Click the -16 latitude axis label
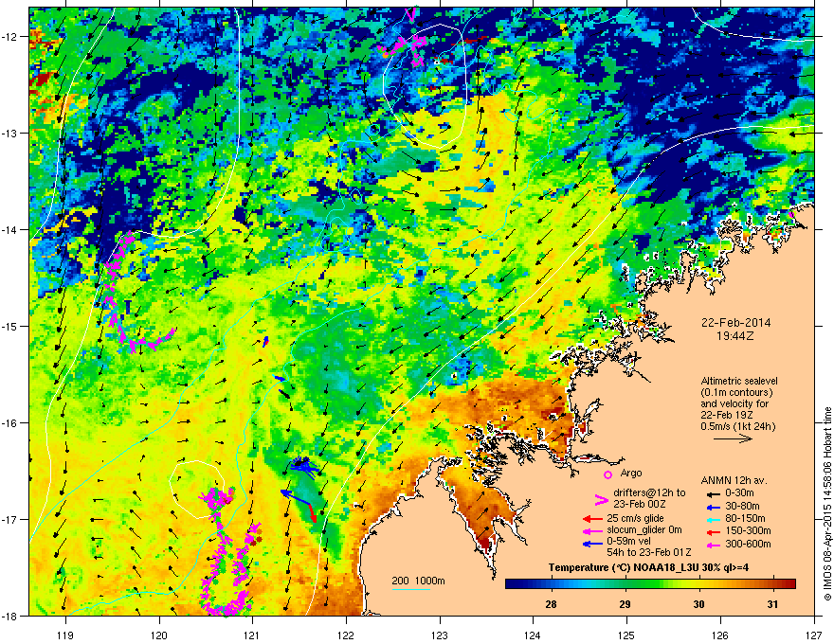Screen dimensions: 834x644 pyautogui.click(x=10, y=423)
